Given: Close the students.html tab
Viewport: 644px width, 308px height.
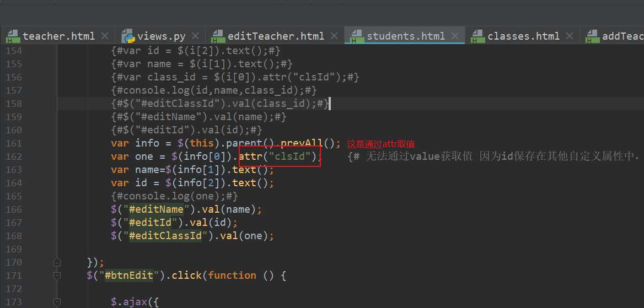Looking at the screenshot, I should click(455, 36).
